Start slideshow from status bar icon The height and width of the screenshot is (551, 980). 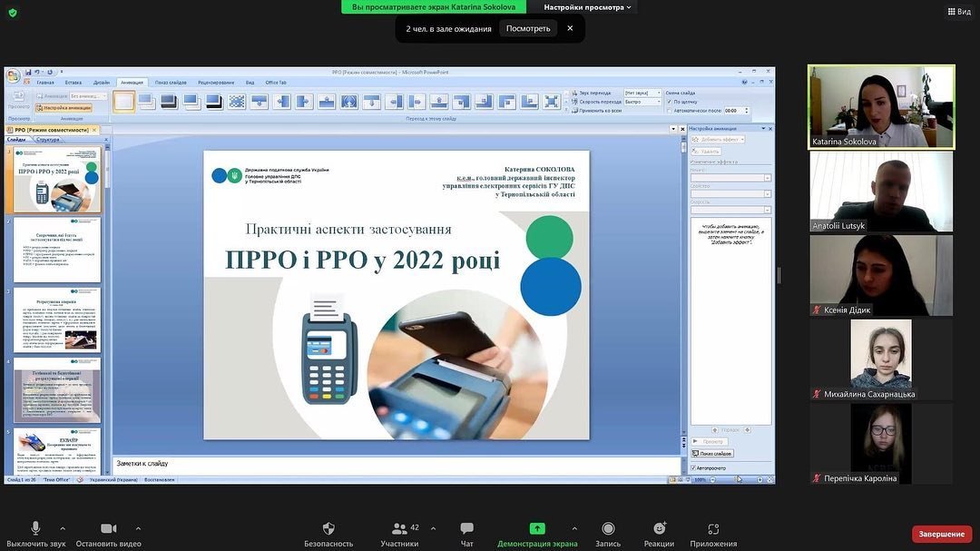(x=688, y=479)
